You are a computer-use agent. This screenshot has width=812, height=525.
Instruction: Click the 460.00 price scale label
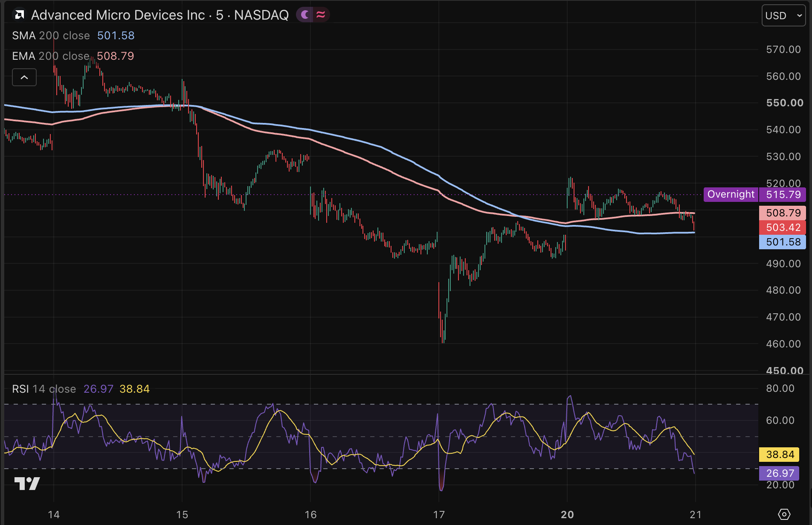pos(783,344)
